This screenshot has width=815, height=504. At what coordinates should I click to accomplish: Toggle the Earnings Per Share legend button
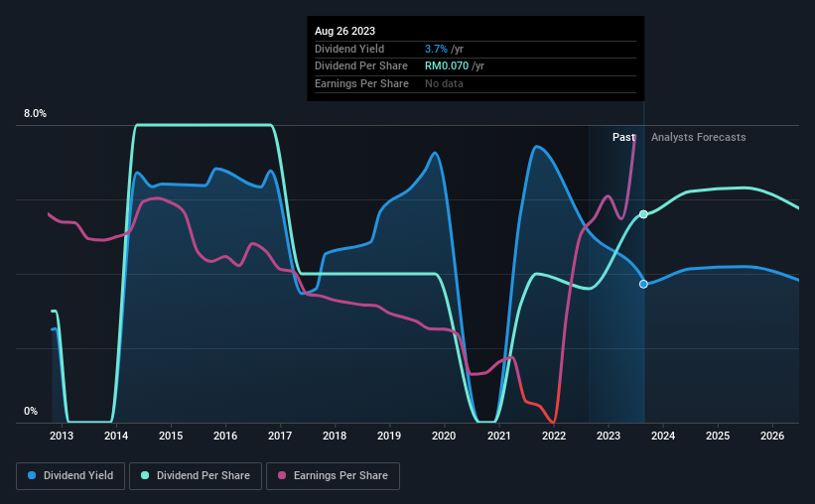[334, 476]
